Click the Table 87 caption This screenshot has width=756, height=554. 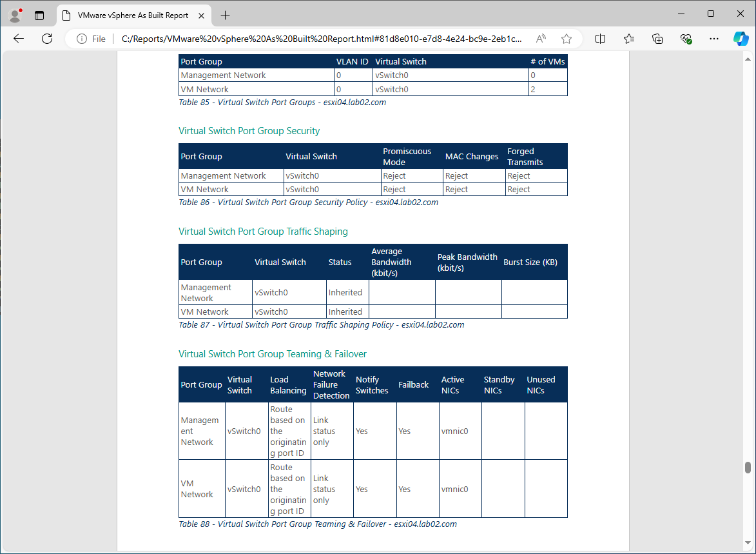click(321, 324)
